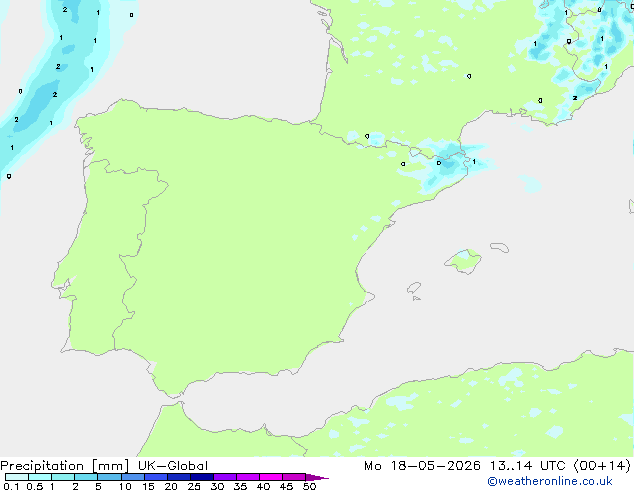Click the '0.5' legend scale value
This screenshot has height=490, width=634.
pyautogui.click(x=35, y=486)
